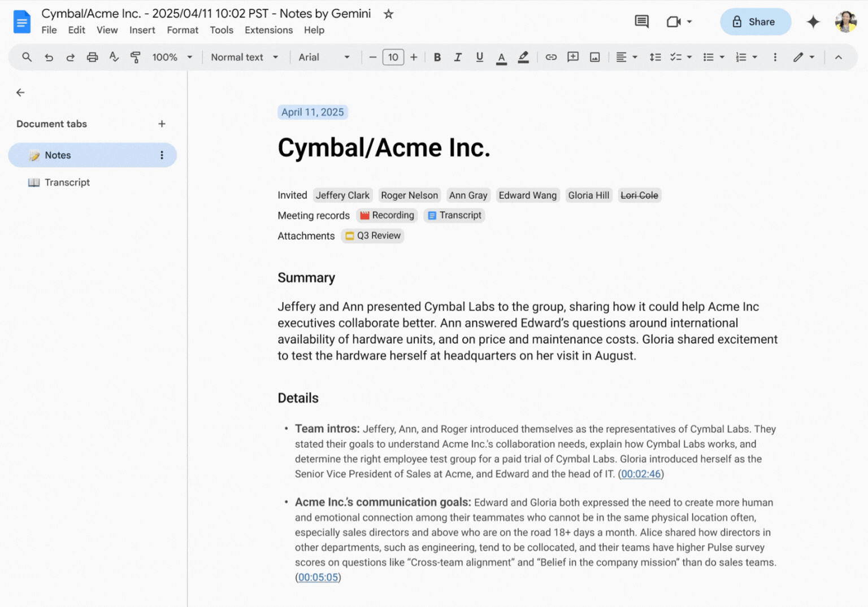
Task: Open the Gemini sparkle icon
Action: point(813,22)
